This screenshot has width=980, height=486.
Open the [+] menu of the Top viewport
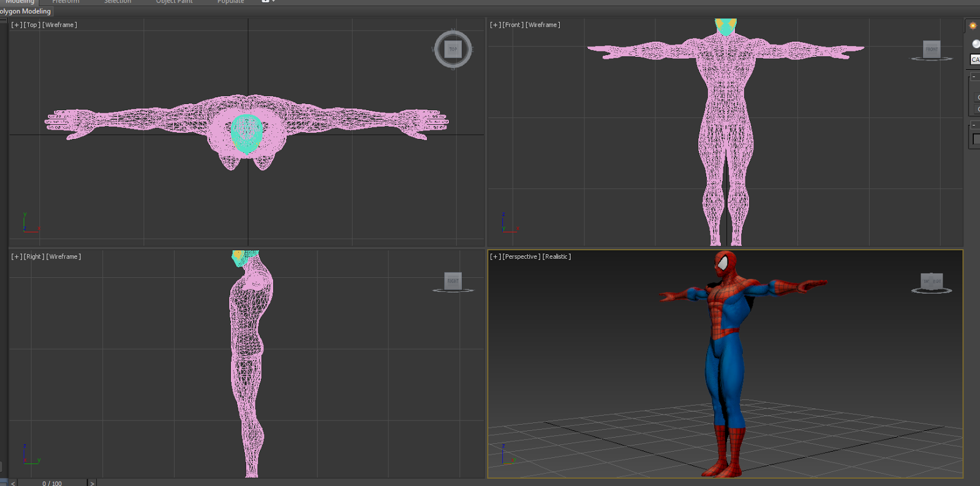point(17,25)
